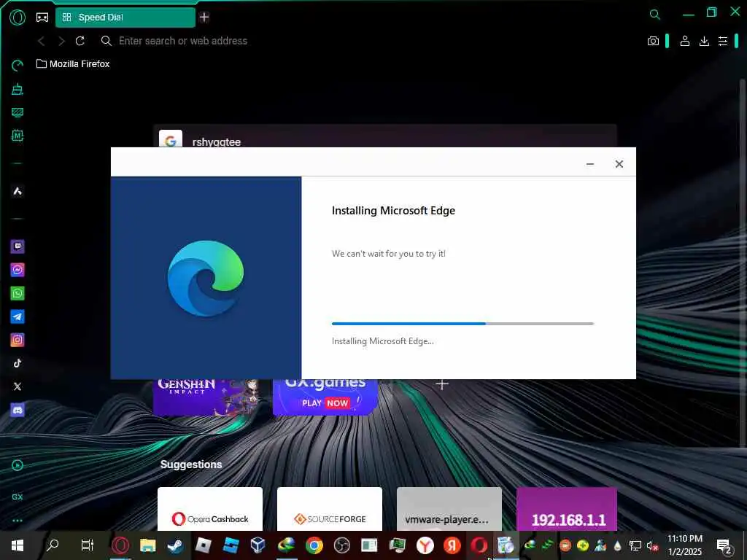Open the chip-shaped sidebar icon
This screenshot has height=560, width=747.
[18, 136]
